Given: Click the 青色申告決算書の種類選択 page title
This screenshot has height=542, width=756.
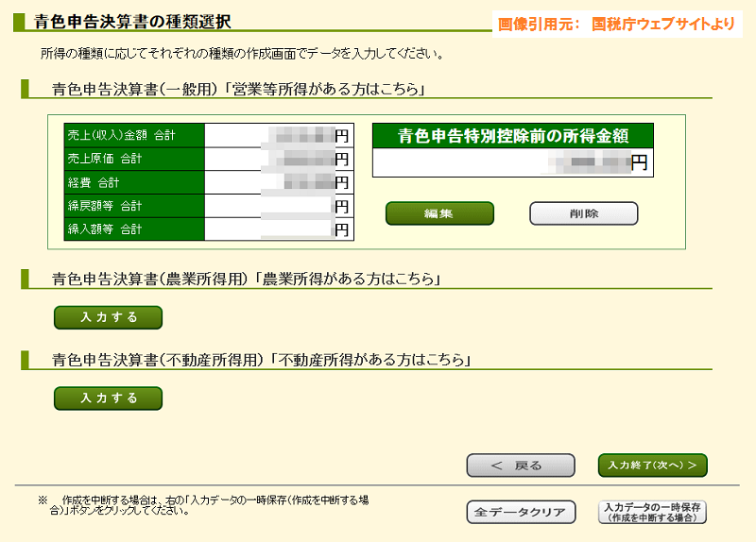Looking at the screenshot, I should pos(132,22).
